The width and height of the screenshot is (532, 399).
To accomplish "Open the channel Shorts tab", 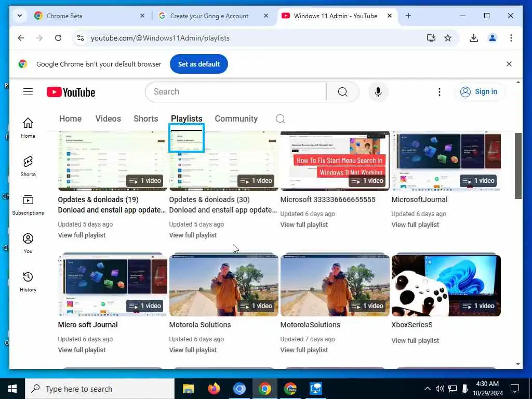I will tap(146, 119).
